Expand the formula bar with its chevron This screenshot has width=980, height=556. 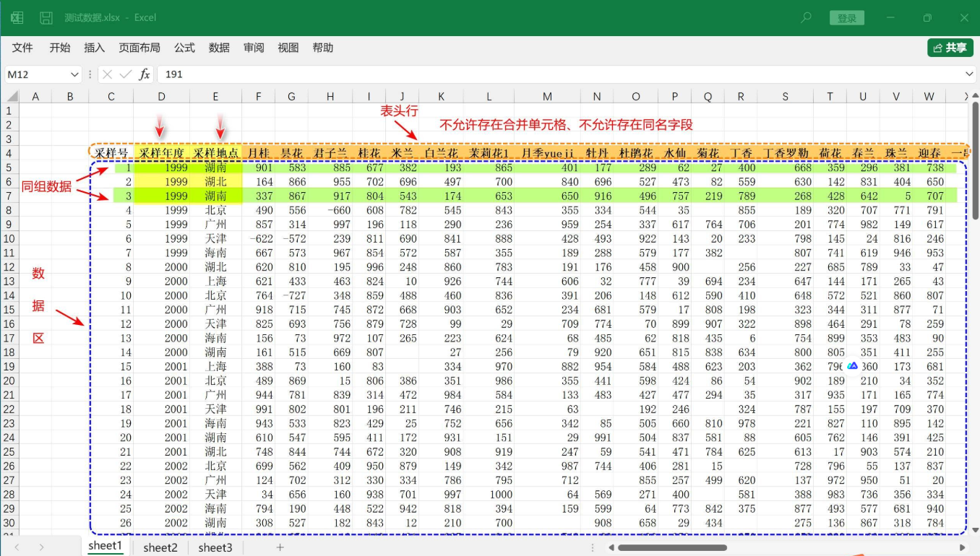click(x=971, y=74)
